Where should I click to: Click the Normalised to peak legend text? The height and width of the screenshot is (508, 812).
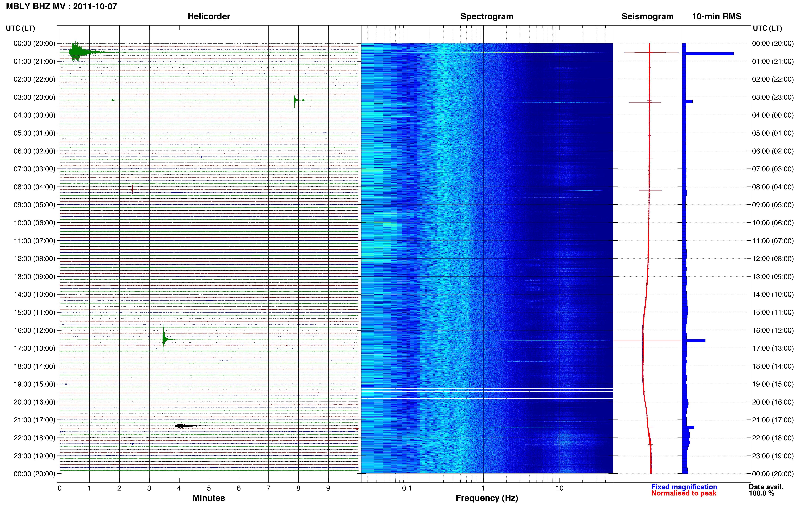pos(684,493)
